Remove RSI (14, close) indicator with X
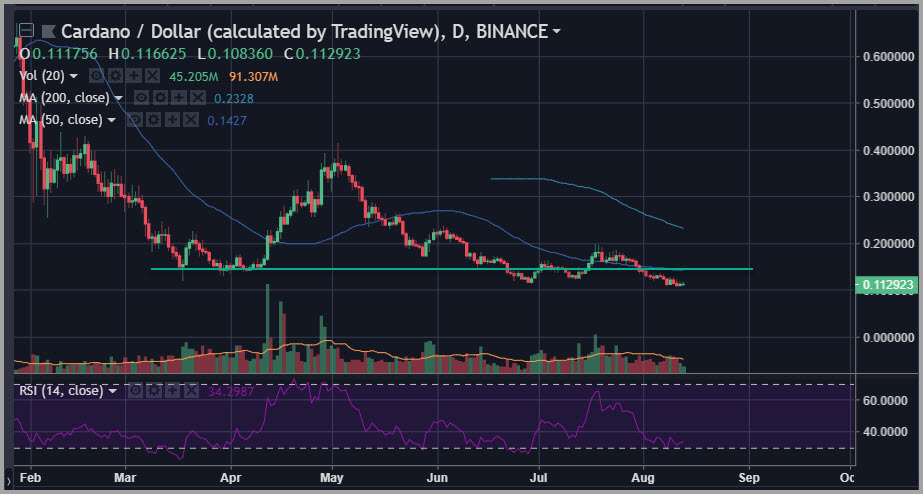 coord(191,390)
